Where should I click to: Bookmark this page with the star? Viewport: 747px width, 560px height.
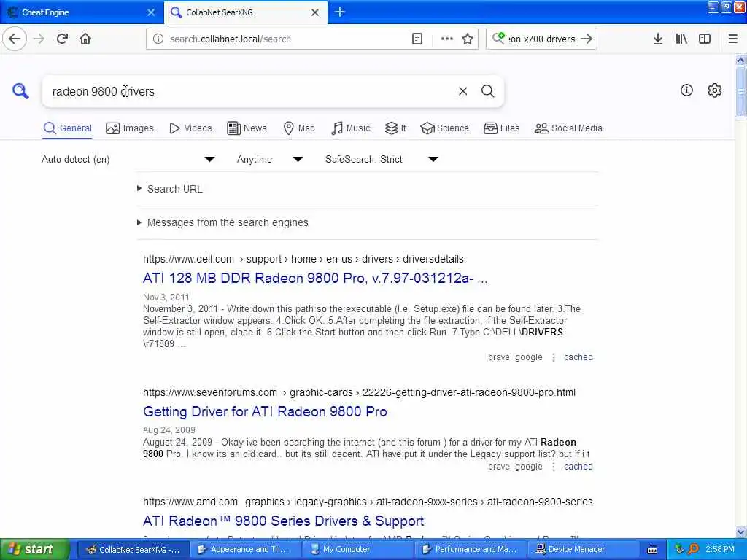click(x=468, y=39)
